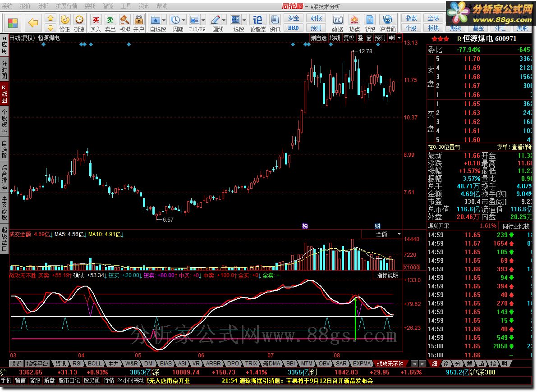Image resolution: width=537 pixels, height=392 pixels.
Task: Toggle the K线图 sidebar view
Action: [x=4, y=94]
